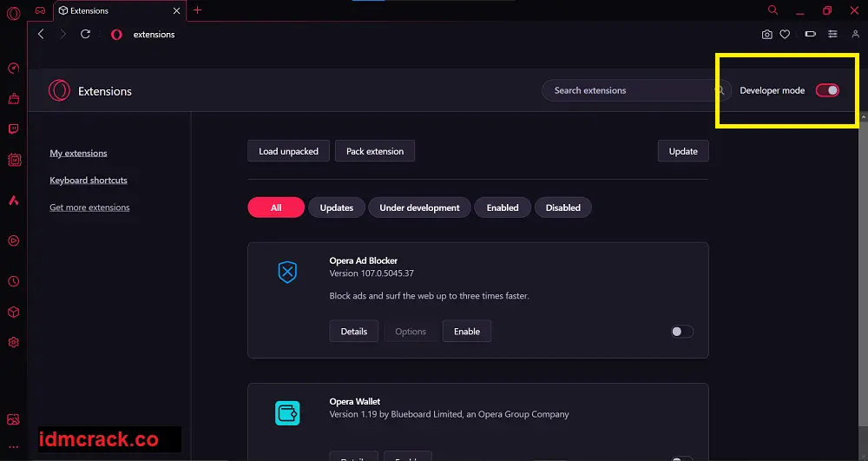Open Settings gear in sidebar
868x461 pixels.
(x=14, y=343)
